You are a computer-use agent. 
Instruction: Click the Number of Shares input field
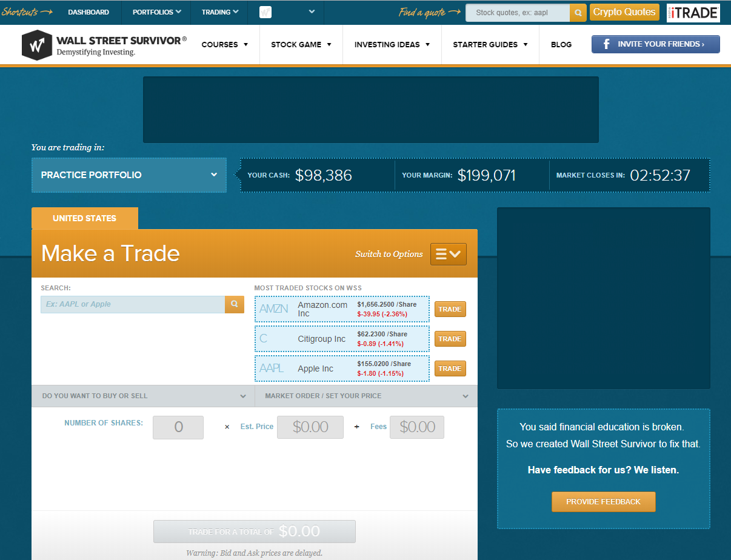point(178,427)
